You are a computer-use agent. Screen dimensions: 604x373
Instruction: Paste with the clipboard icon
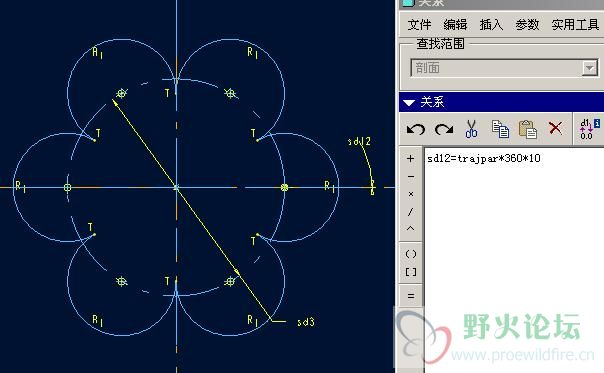coord(528,129)
